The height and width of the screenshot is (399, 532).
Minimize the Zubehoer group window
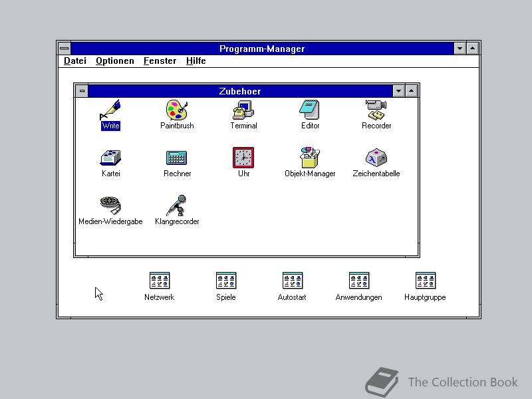tap(398, 91)
